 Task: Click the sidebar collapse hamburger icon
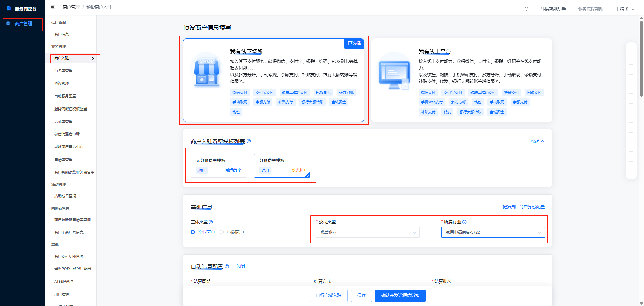tap(53, 7)
